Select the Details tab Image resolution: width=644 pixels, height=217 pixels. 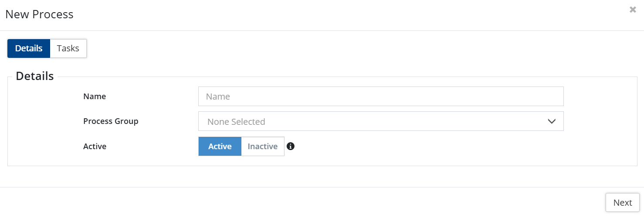click(x=29, y=48)
